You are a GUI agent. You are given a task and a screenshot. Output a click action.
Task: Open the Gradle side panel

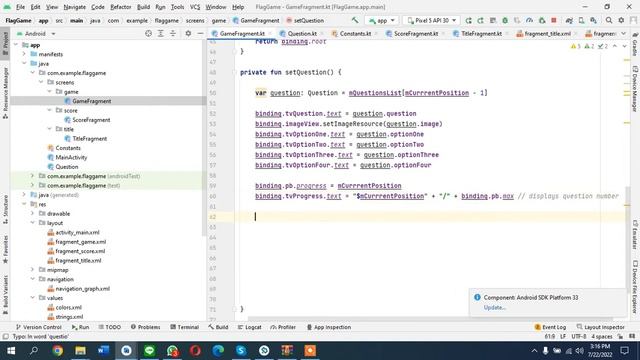tap(635, 45)
